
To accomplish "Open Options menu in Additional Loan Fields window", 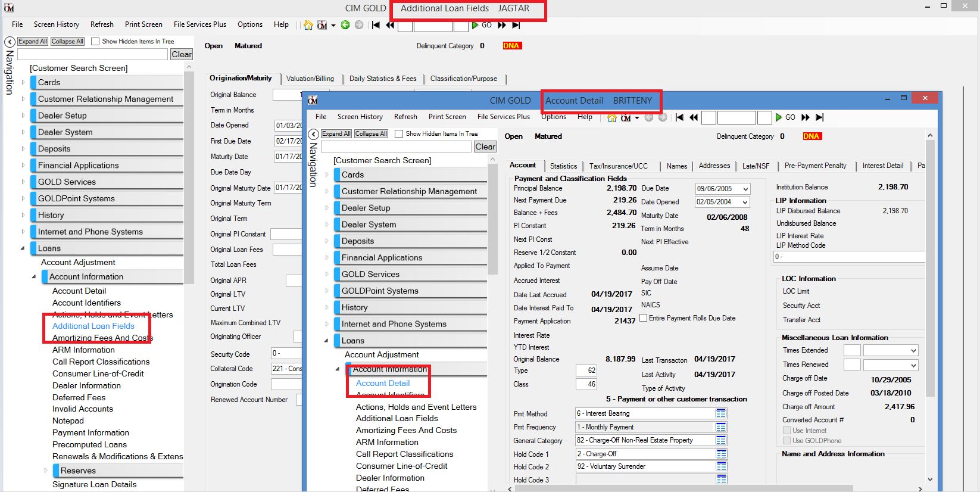I will (x=250, y=24).
